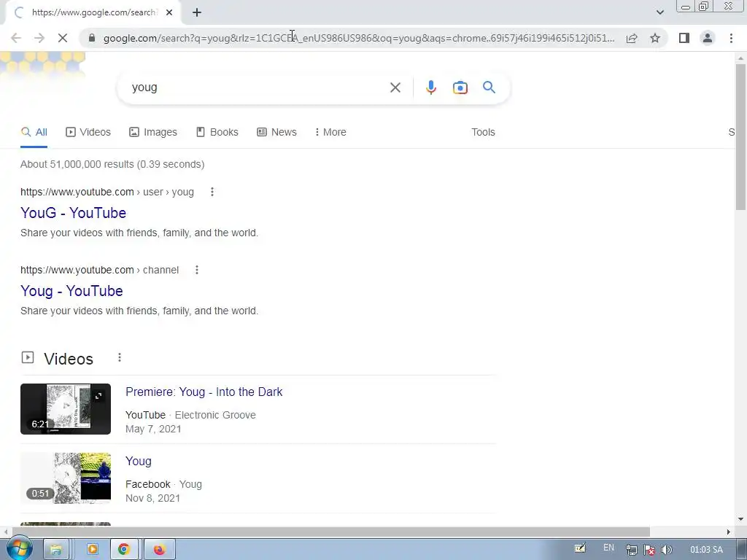Switch to the Images tab
The height and width of the screenshot is (560, 747).
point(153,132)
